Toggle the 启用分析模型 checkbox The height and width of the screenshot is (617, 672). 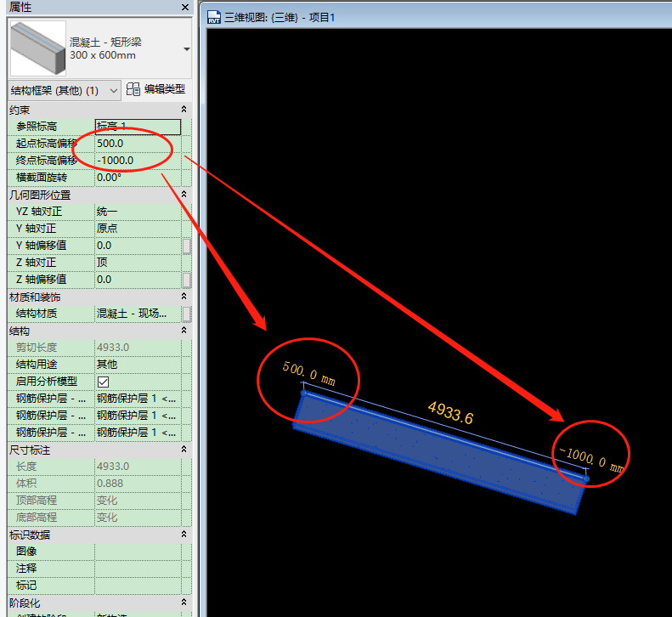(x=104, y=382)
